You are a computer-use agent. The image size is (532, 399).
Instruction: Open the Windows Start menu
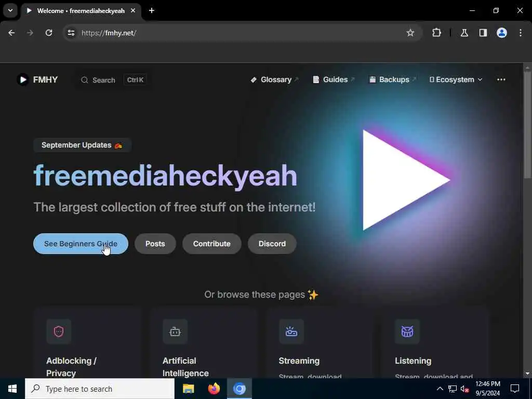(x=12, y=389)
